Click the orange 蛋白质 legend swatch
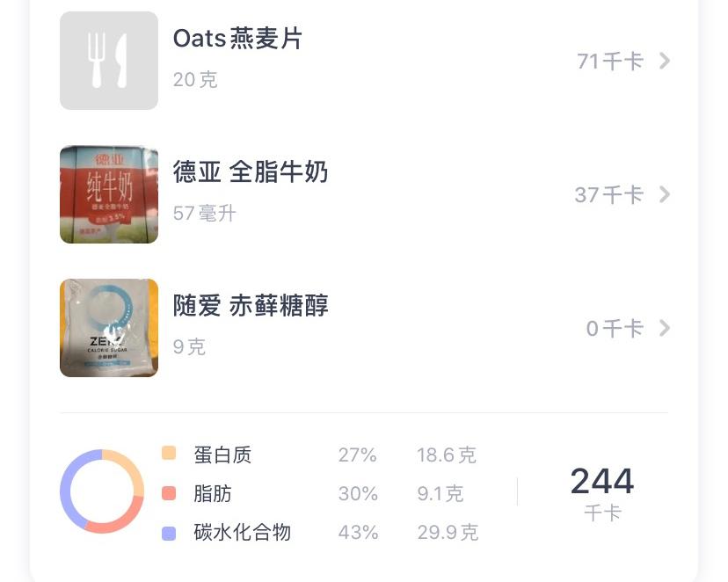Screen dimensions: 728x582 [169, 454]
